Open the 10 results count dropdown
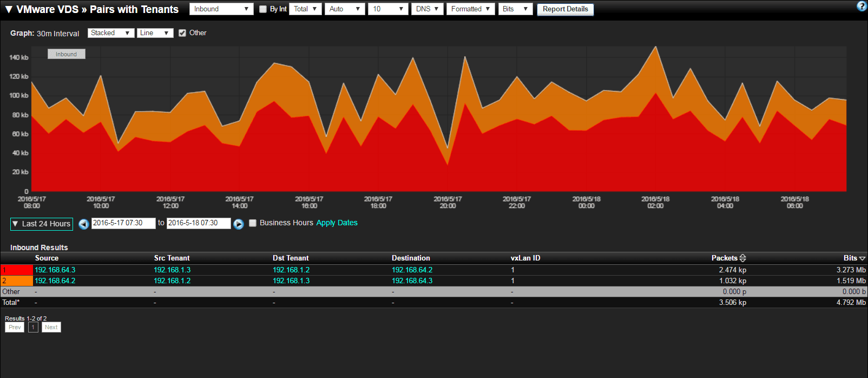Image resolution: width=868 pixels, height=378 pixels. pyautogui.click(x=388, y=9)
